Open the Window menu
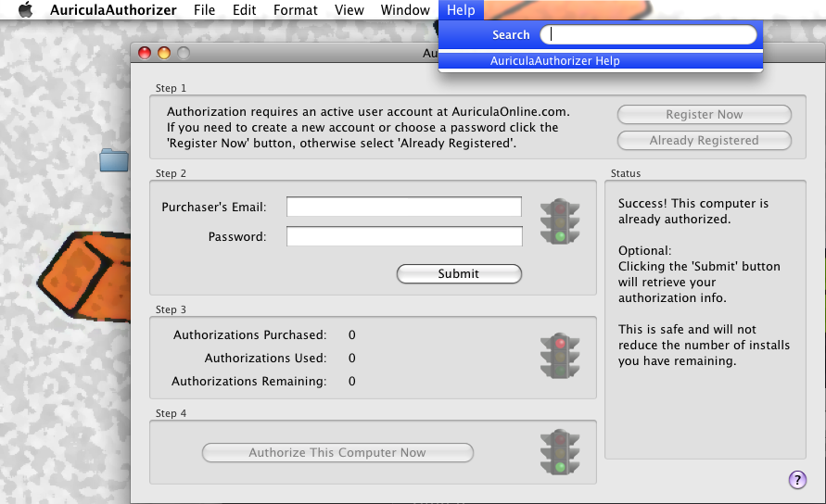The width and height of the screenshot is (826, 504). [x=405, y=10]
